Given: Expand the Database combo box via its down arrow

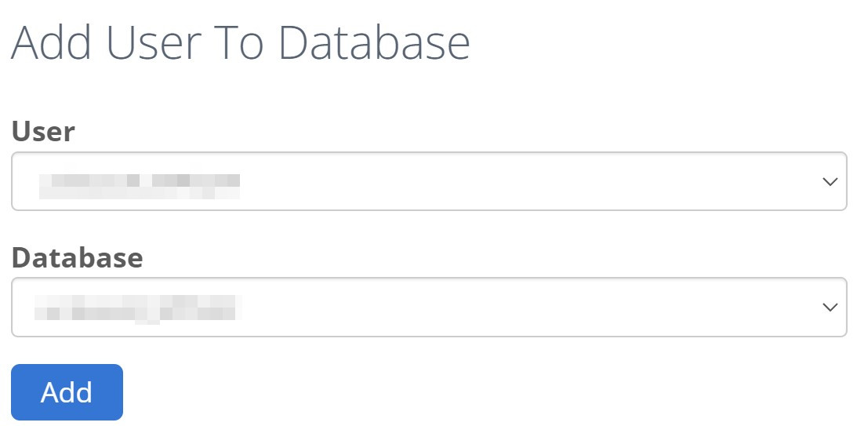Looking at the screenshot, I should pyautogui.click(x=830, y=308).
